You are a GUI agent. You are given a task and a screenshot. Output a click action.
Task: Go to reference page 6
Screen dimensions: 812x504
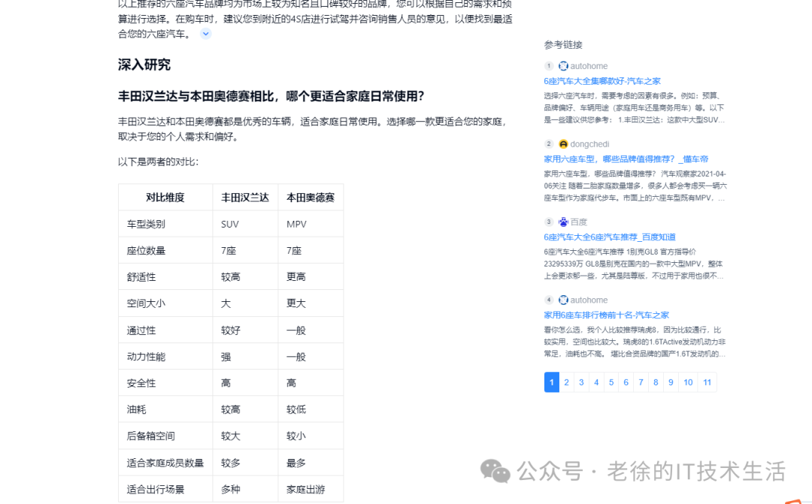626,382
